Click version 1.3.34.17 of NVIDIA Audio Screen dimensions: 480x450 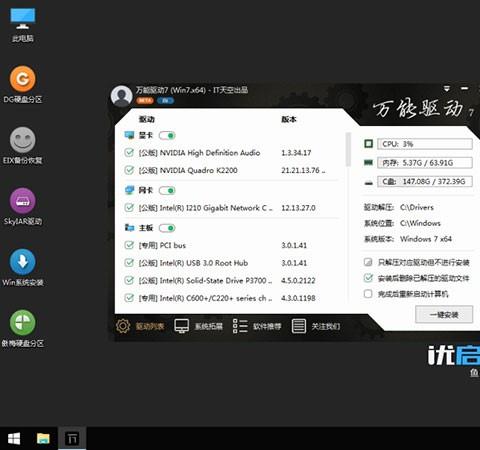point(296,153)
